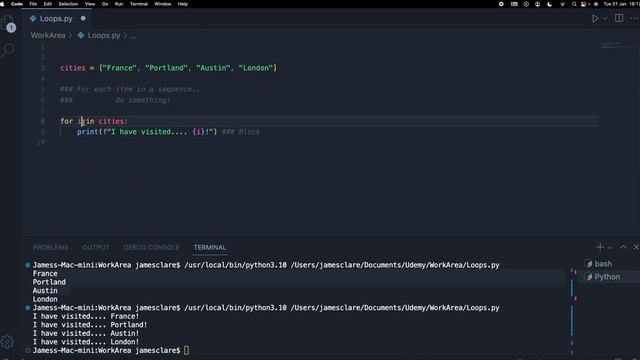Open the Selection menu
Image resolution: width=640 pixels, height=360 pixels.
click(68, 4)
